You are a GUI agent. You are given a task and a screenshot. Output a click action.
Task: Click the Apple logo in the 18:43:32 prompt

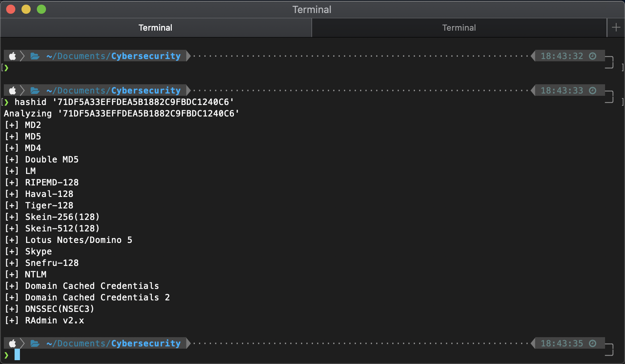[x=13, y=56]
